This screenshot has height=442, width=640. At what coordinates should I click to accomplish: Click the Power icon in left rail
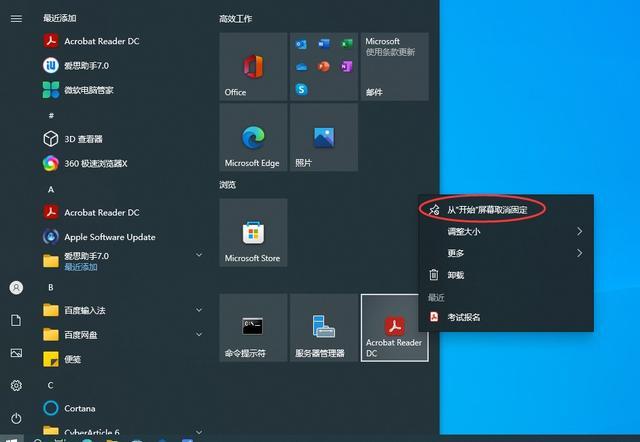click(16, 418)
